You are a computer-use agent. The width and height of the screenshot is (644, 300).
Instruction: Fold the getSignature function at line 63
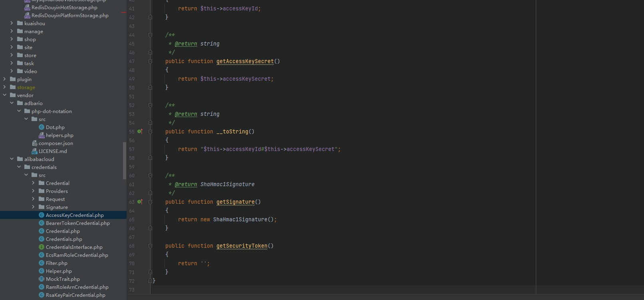pyautogui.click(x=150, y=202)
